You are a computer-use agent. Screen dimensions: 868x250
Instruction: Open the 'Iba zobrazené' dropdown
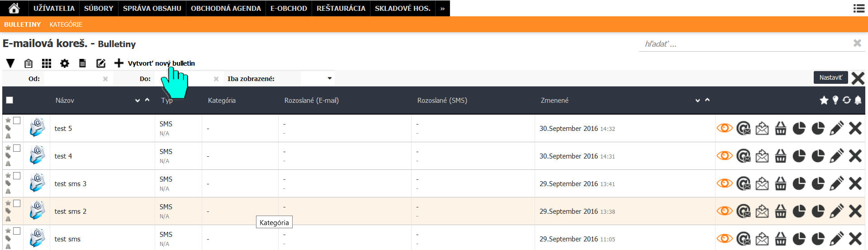pos(317,78)
